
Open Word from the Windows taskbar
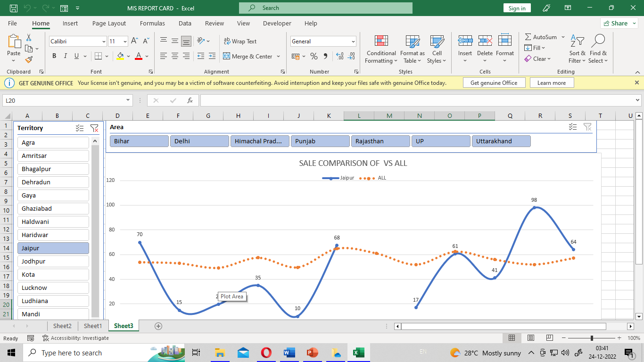pyautogui.click(x=289, y=353)
